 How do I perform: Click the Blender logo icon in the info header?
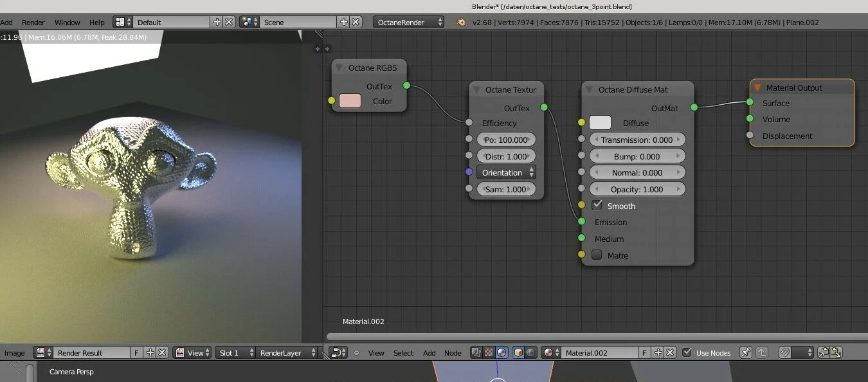(461, 22)
